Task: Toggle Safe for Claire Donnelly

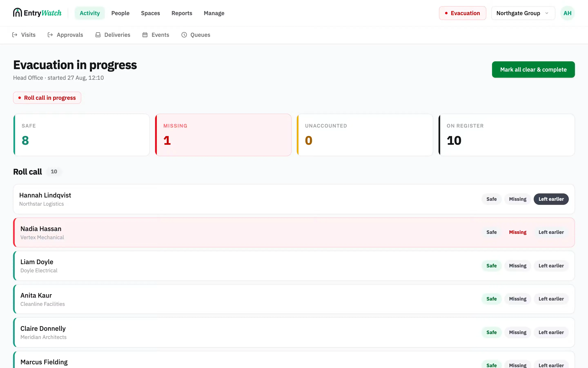Action: pos(491,332)
